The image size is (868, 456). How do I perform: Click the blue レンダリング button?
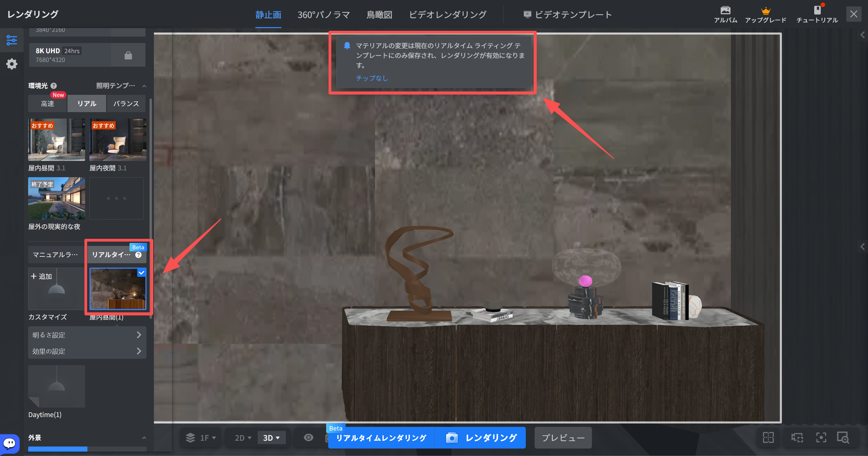point(480,438)
